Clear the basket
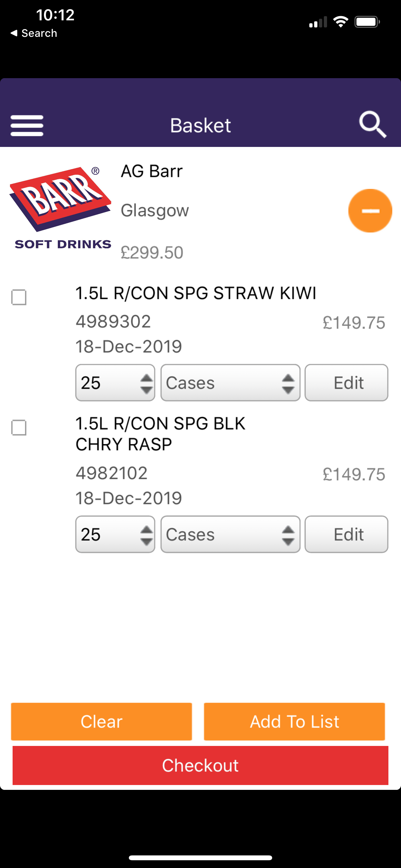Image resolution: width=401 pixels, height=868 pixels. (x=101, y=721)
